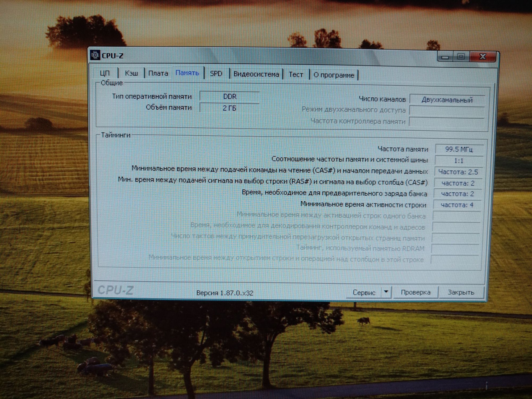The image size is (532, 399).
Task: Click Соотношение частоты памяти и системной шины
Action: 350,159
